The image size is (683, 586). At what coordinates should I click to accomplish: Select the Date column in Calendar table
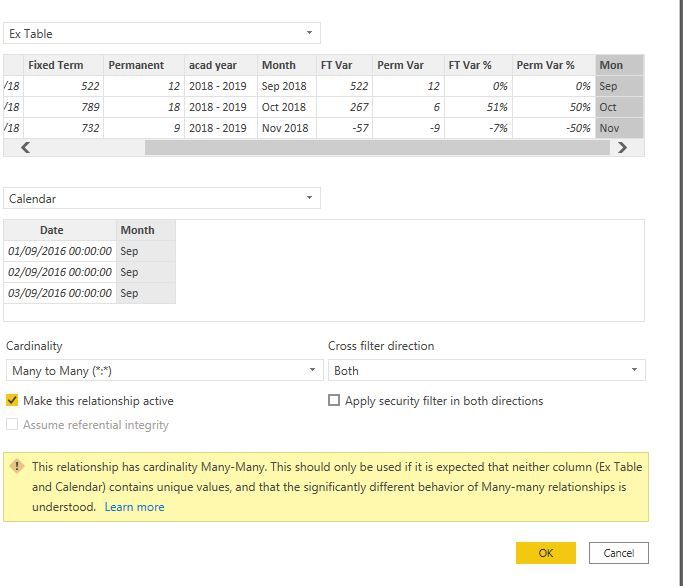(60, 230)
